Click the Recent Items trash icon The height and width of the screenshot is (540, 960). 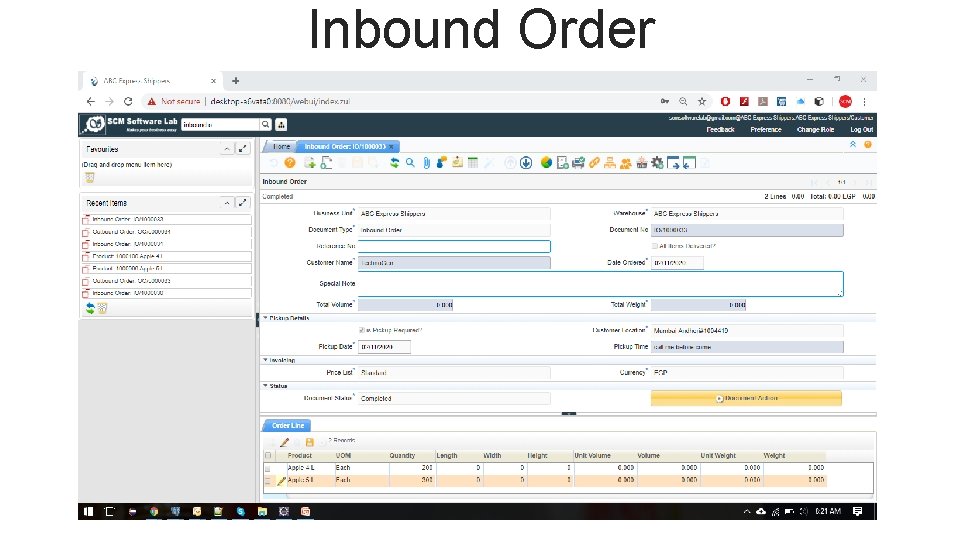coord(102,308)
